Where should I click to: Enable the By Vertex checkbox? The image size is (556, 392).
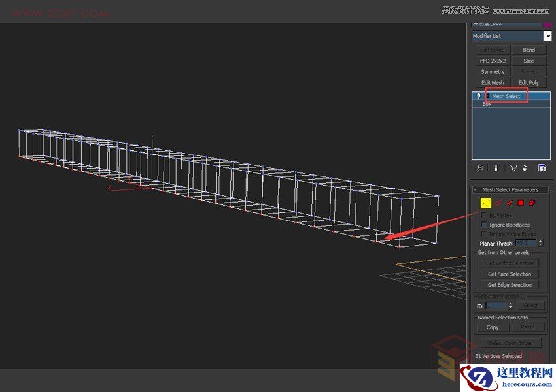tap(483, 215)
